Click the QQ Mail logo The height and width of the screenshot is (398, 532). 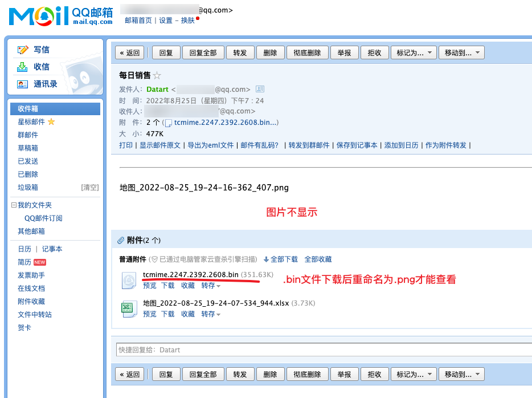tap(61, 15)
